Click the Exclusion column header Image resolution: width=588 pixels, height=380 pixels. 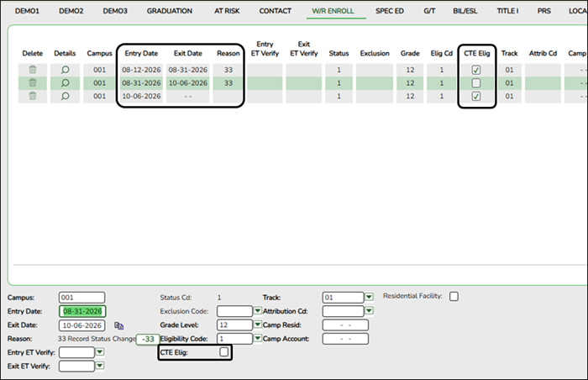(375, 53)
